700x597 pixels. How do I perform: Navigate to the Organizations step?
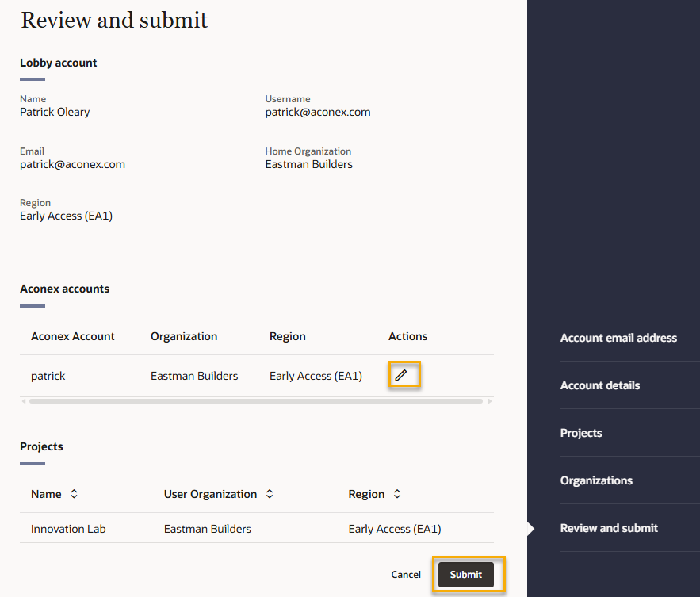(x=596, y=480)
